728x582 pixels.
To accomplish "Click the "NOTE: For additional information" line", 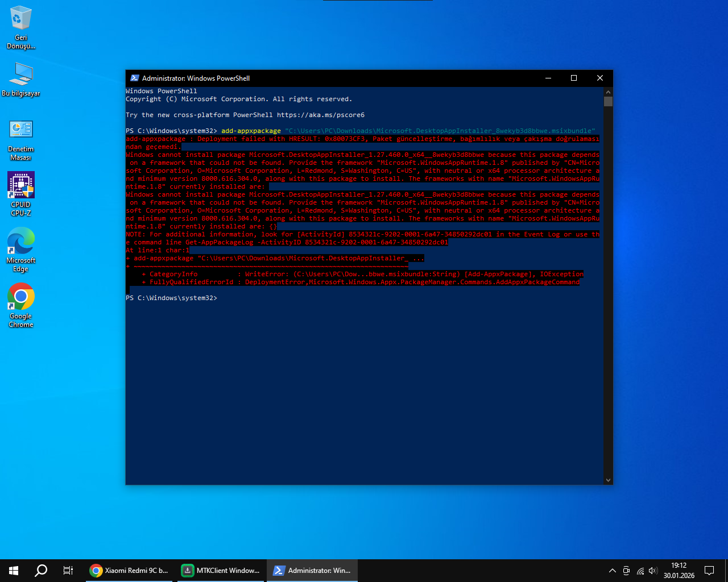I will coord(362,234).
